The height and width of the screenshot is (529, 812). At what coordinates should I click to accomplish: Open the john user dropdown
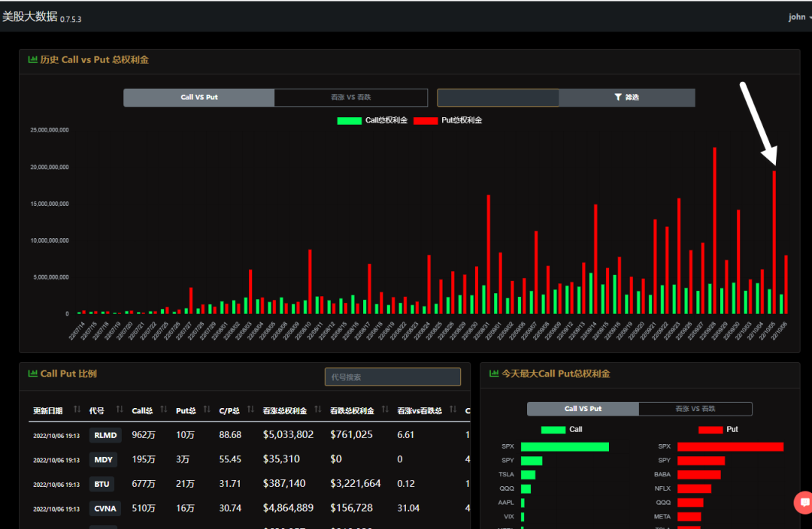coord(799,17)
